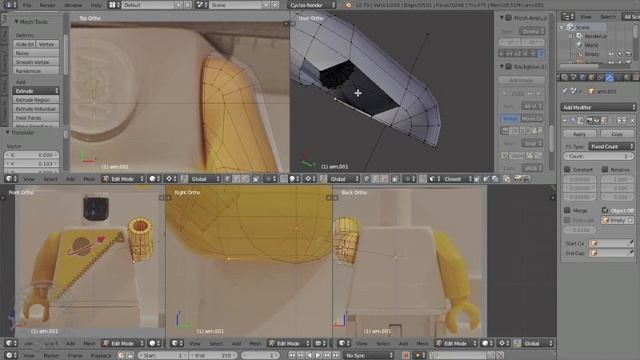The width and height of the screenshot is (640, 360).
Task: Remove the array modifier with X icon
Action: coord(632,120)
